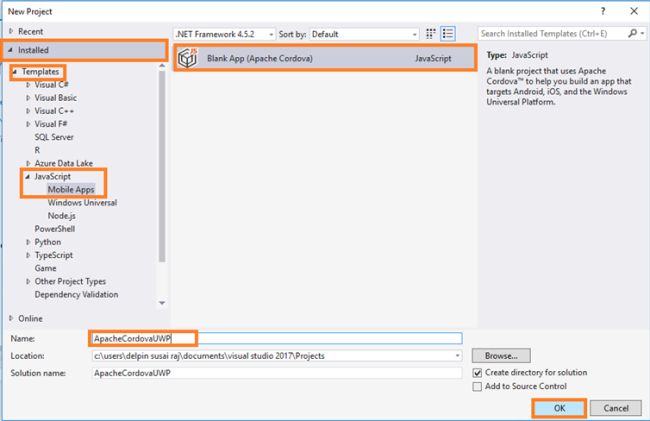
Task: Select Visual C# template category
Action: coord(51,85)
